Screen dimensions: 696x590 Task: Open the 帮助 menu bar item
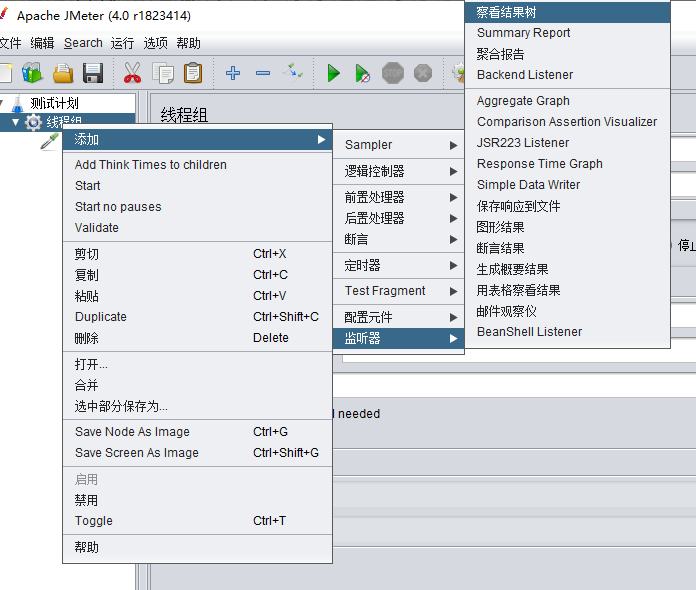(x=188, y=43)
